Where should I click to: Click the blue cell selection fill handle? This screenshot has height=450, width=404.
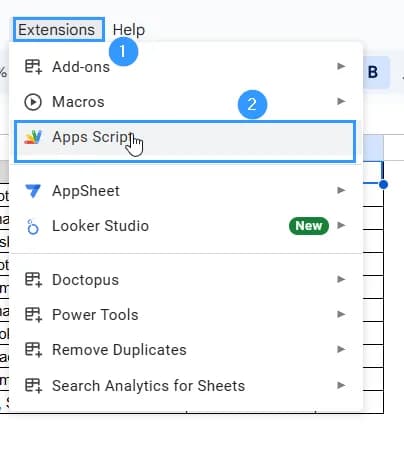click(383, 184)
